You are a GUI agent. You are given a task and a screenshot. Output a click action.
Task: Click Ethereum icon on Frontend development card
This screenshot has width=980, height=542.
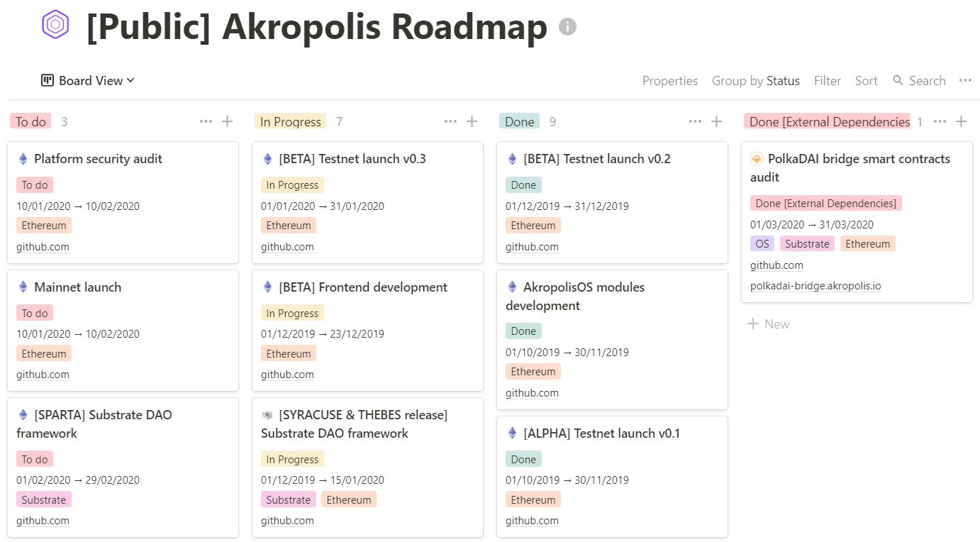click(x=267, y=287)
